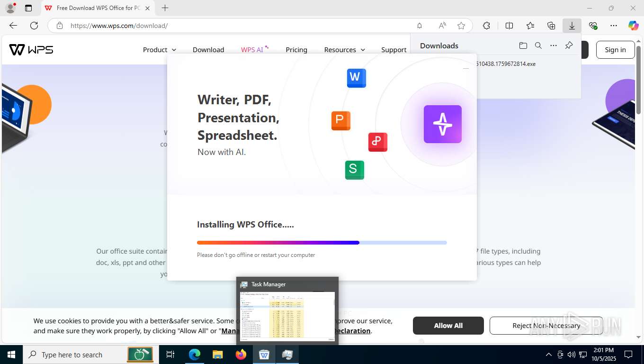Open a new browser tab
Image resolution: width=644 pixels, height=364 pixels.
pos(165,8)
